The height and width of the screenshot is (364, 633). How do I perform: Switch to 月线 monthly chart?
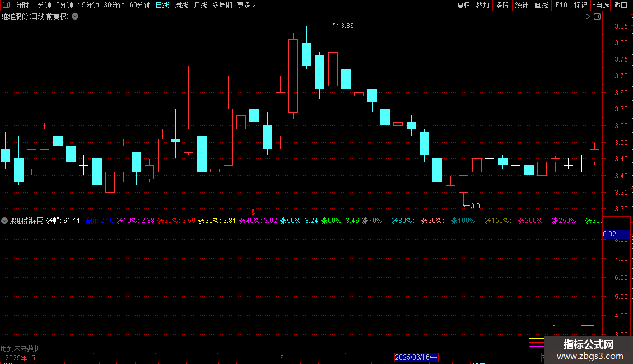(200, 5)
